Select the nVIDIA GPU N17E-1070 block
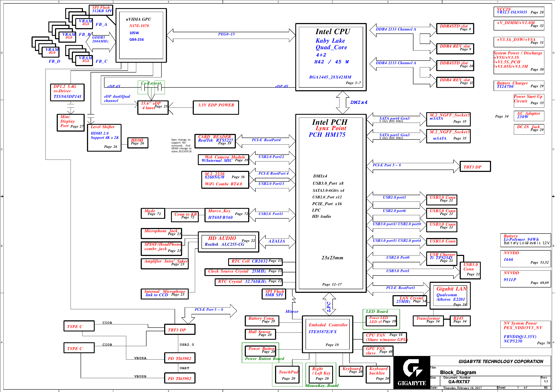The image size is (555, 392). pyautogui.click(x=141, y=35)
